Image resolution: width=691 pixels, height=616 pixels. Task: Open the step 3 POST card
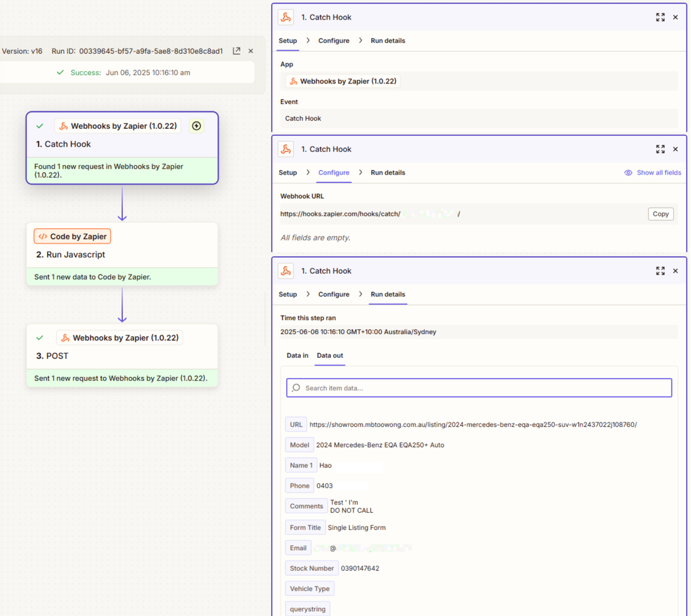pyautogui.click(x=122, y=355)
